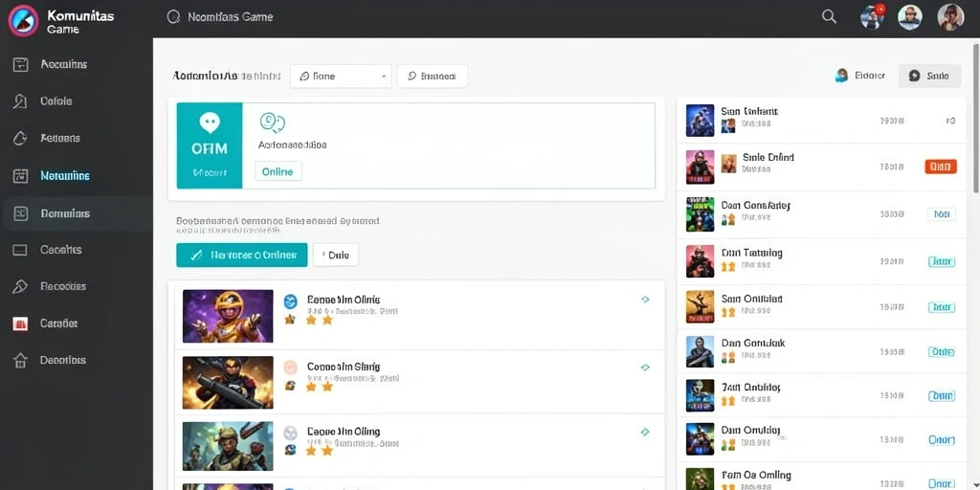Open the thumbnail of the green-helmet soldier

click(x=228, y=446)
